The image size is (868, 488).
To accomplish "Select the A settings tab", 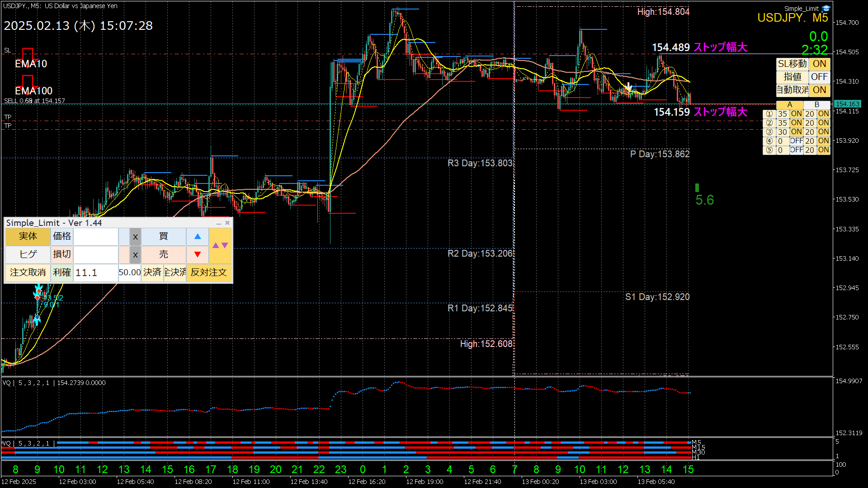I will tap(789, 105).
